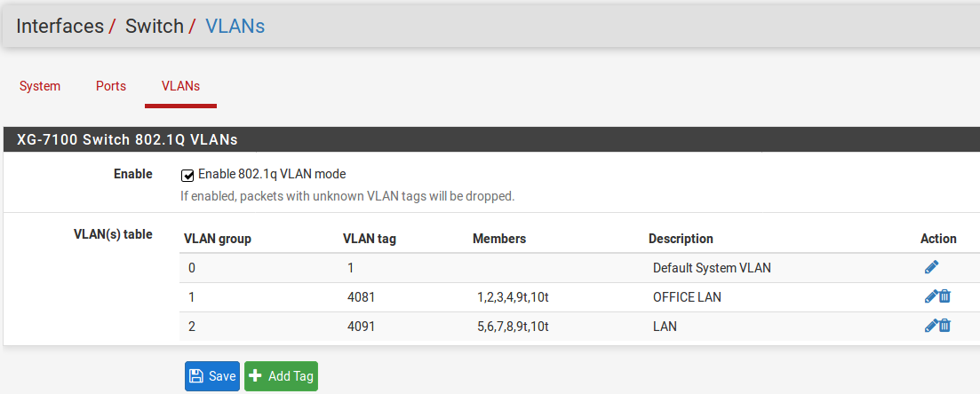Image resolution: width=980 pixels, height=394 pixels.
Task: Switch to the System tab
Action: (x=40, y=86)
